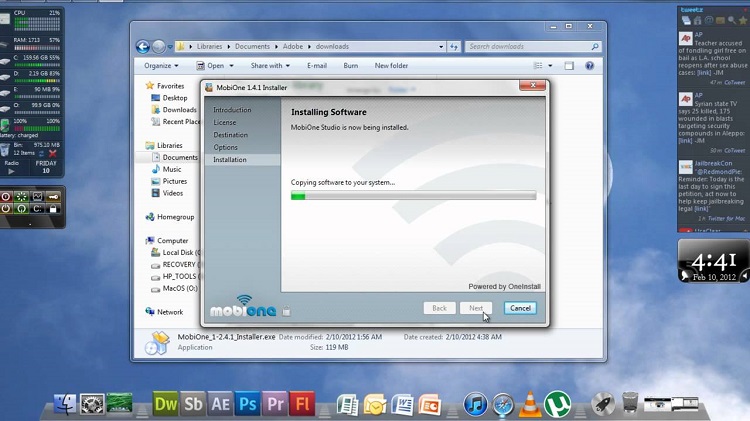Open Dreamweaver from the dock
The height and width of the screenshot is (421, 750).
coord(166,405)
